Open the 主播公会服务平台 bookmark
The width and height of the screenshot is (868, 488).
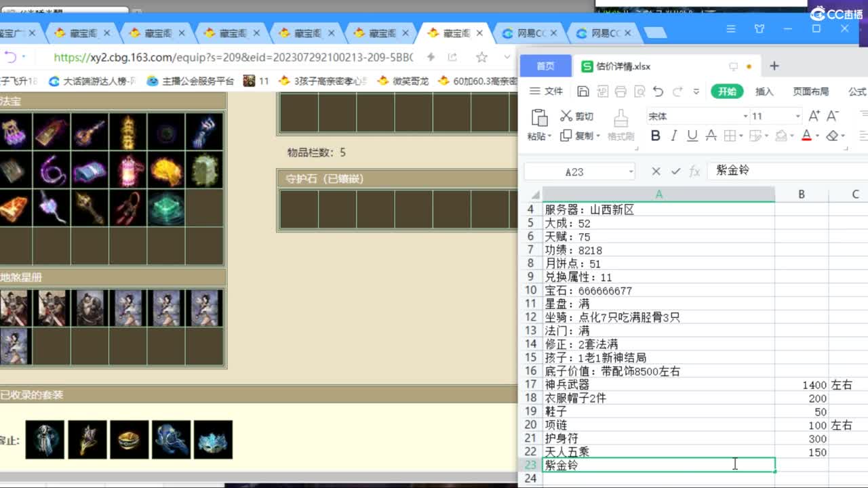tap(191, 81)
